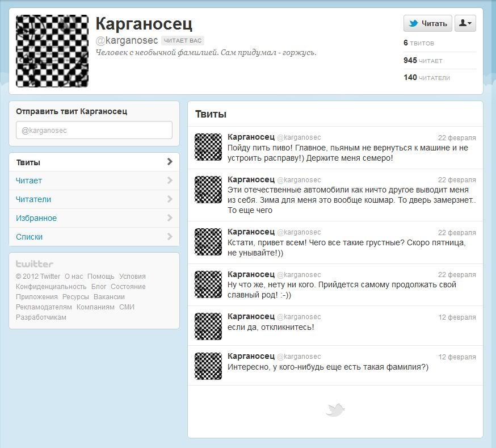Open the Вакансии footer link
This screenshot has height=448, width=496.
(x=109, y=297)
